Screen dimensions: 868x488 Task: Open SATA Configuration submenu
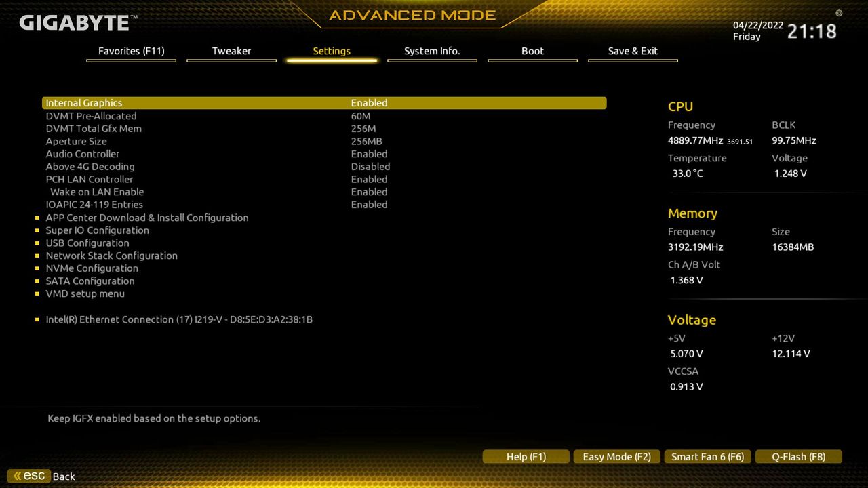click(x=90, y=281)
